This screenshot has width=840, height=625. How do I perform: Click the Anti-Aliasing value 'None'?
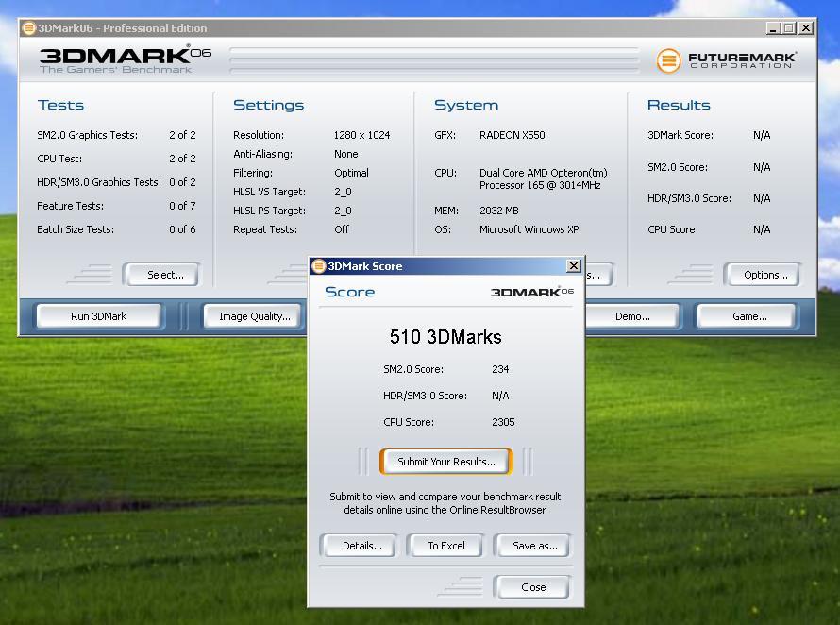pyautogui.click(x=346, y=154)
